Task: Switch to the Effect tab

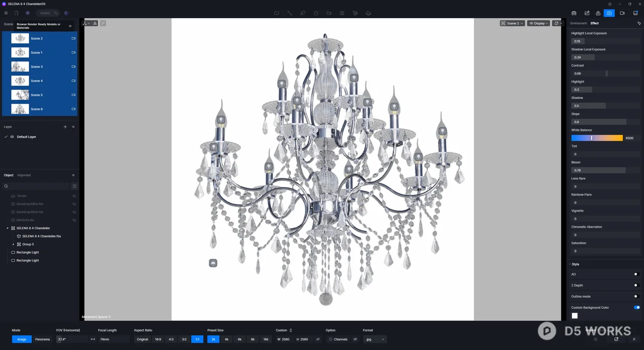Action: tap(595, 23)
